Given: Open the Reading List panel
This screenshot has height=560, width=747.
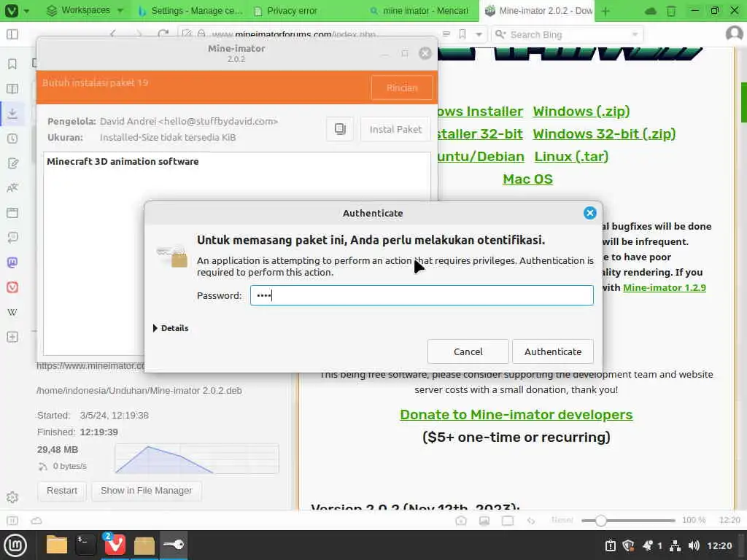Looking at the screenshot, I should pos(12,88).
